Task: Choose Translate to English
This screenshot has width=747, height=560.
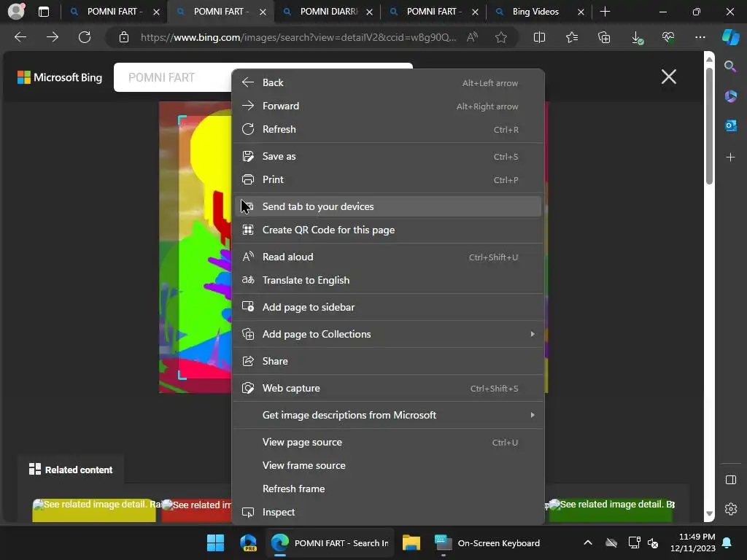Action: click(x=388, y=281)
